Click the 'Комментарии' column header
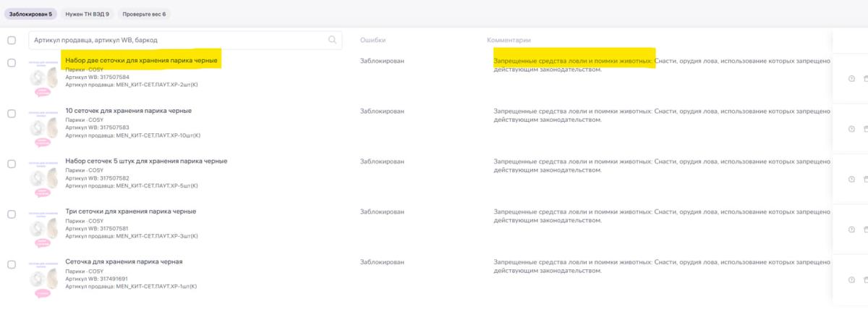This screenshot has width=868, height=315. (509, 40)
